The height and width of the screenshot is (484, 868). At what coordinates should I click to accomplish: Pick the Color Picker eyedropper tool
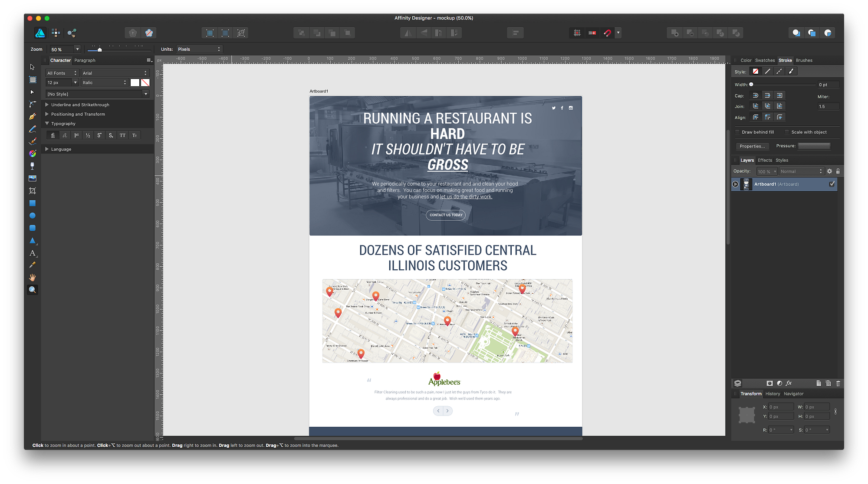click(33, 265)
